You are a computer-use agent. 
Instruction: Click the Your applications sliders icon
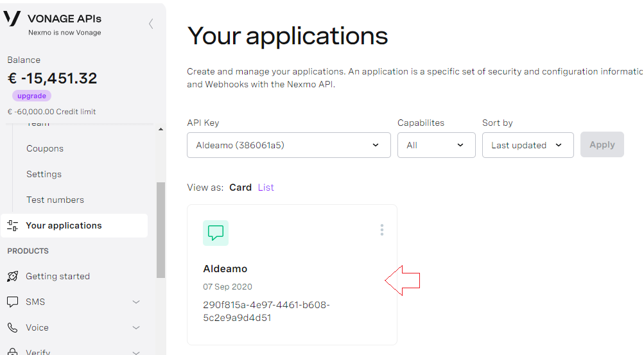[x=13, y=225]
